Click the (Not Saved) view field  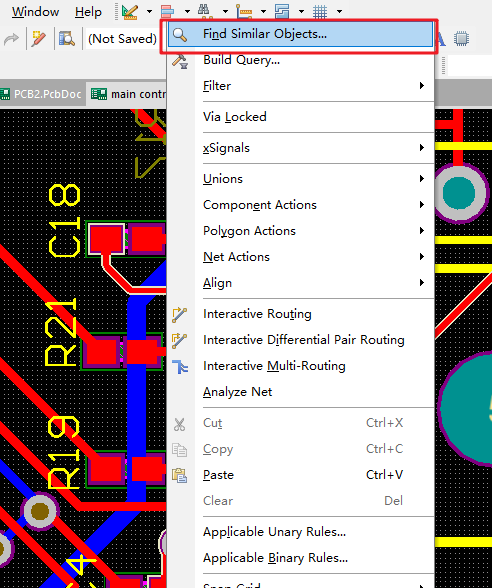123,39
